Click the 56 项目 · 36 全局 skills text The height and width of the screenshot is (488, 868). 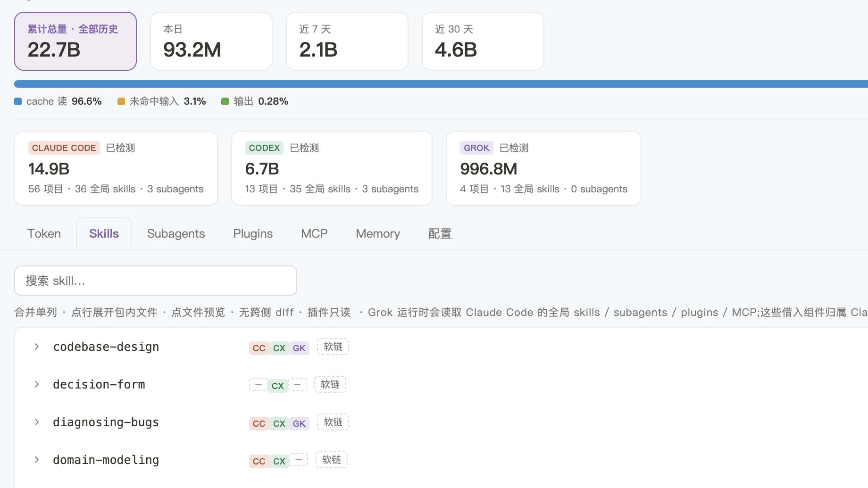click(x=82, y=189)
